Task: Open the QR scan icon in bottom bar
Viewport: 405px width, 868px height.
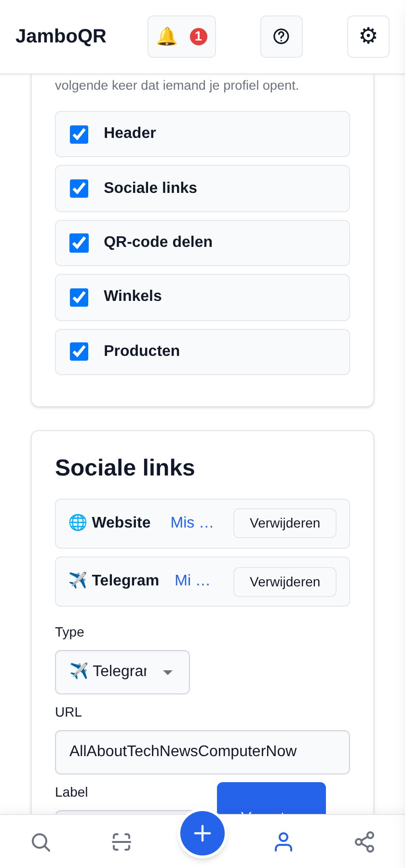Action: [x=121, y=842]
